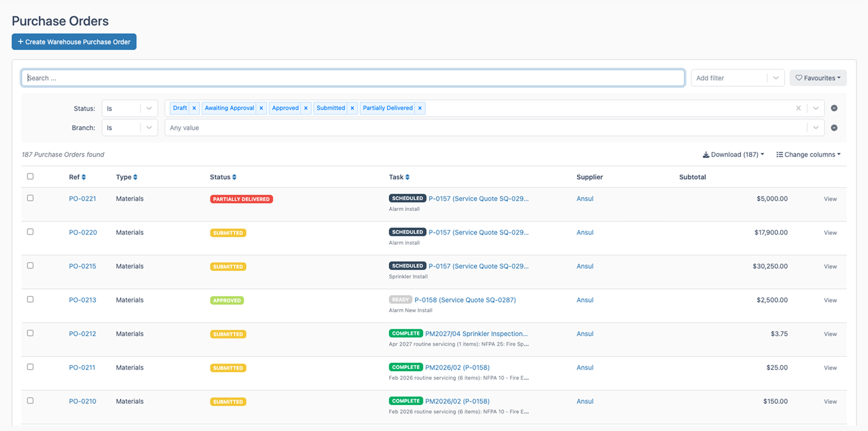Delete the Status filter row
868x431 pixels.
[x=834, y=108]
